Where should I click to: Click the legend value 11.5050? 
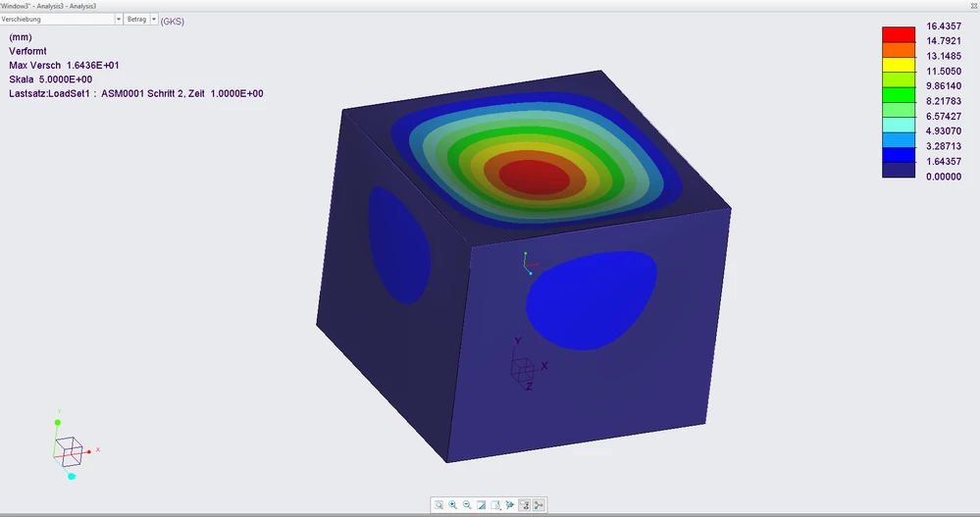(944, 72)
